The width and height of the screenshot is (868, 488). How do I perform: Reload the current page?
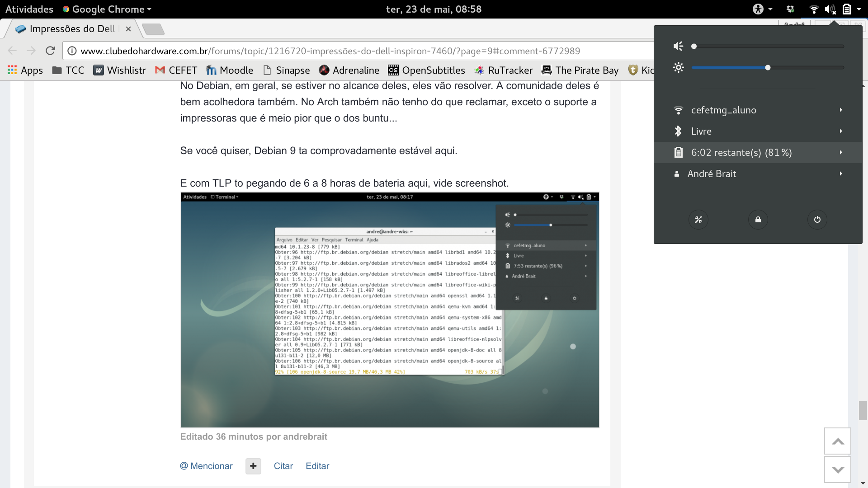[x=50, y=51]
